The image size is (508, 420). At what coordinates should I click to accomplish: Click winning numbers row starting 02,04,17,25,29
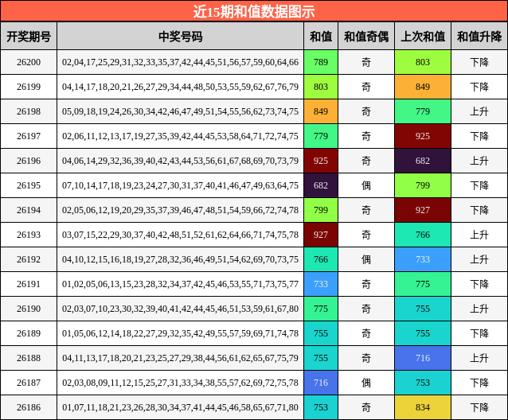(x=181, y=62)
